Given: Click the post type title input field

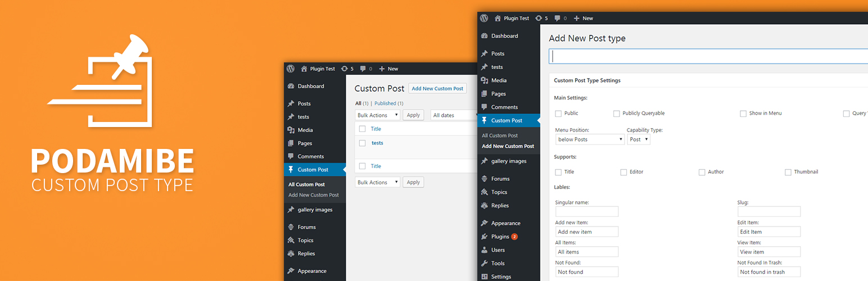Looking at the screenshot, I should point(708,56).
